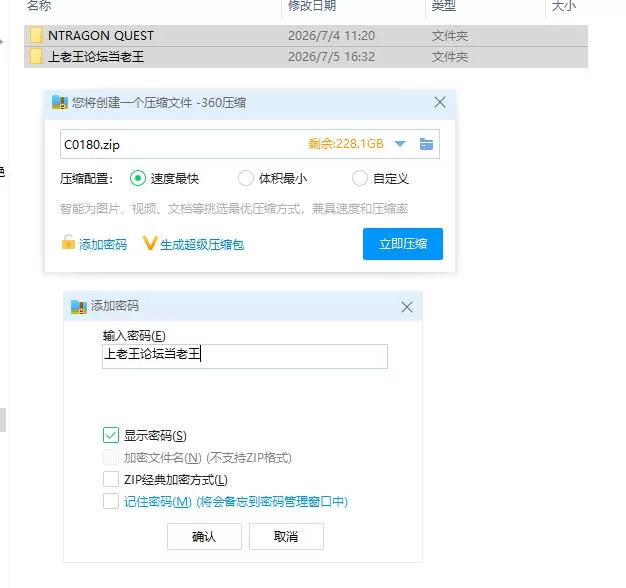Click the 文件夹 type cell of NTRAGON QUEST
This screenshot has width=626, height=588.
pos(450,36)
